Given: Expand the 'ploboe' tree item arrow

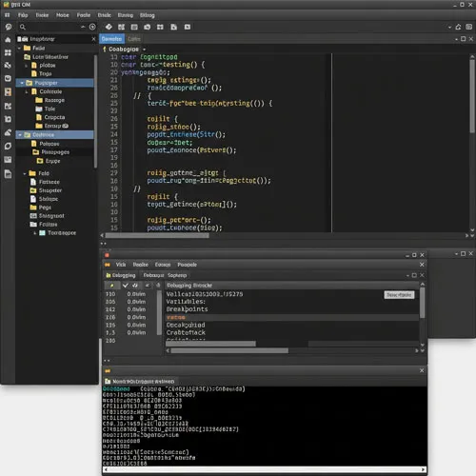Looking at the screenshot, I should point(27,66).
